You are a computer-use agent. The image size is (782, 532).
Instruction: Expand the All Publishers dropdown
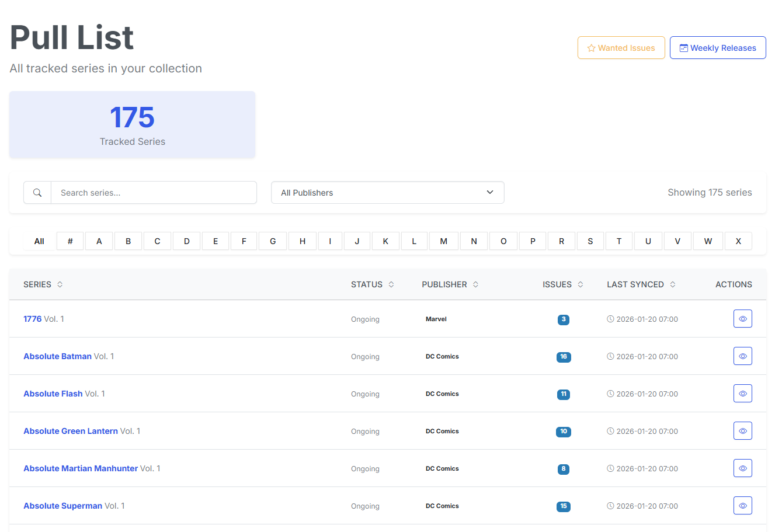click(x=387, y=193)
